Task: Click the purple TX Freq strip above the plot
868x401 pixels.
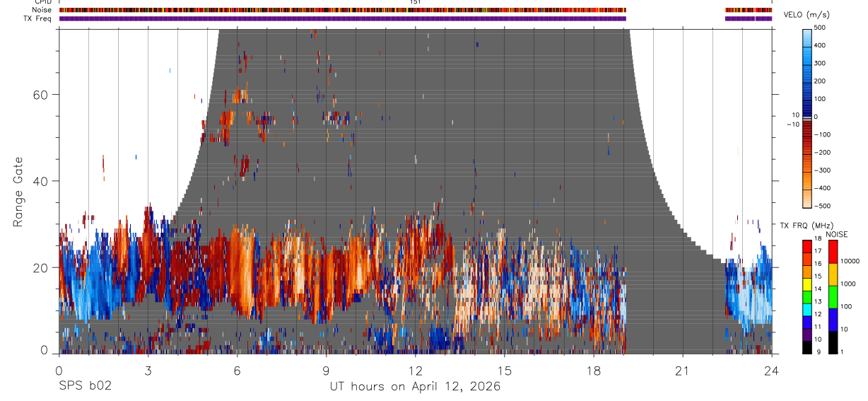Action: coord(342,18)
